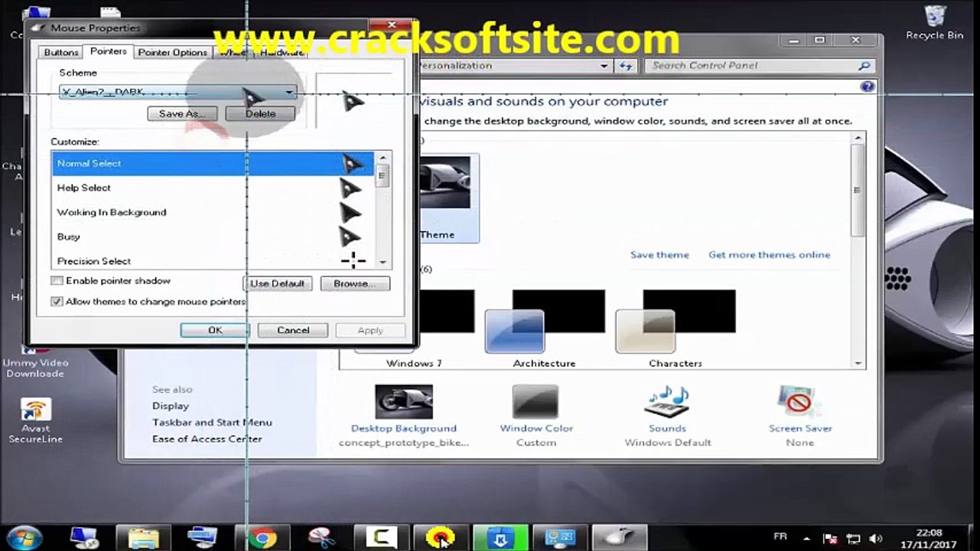Open the Recycle Bin on desktop
980x551 pixels.
(934, 23)
